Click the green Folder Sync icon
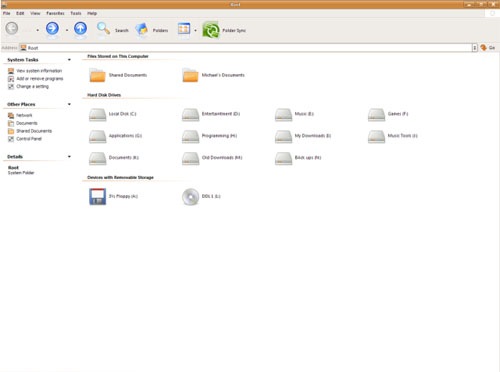Viewport: 500px width, 372px height. tap(211, 30)
